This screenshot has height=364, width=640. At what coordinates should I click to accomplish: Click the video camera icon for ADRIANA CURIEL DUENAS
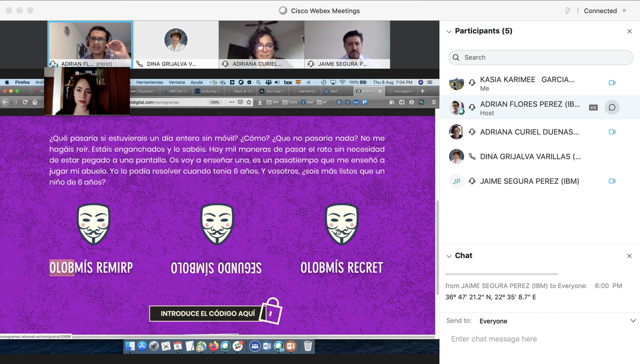(x=612, y=132)
